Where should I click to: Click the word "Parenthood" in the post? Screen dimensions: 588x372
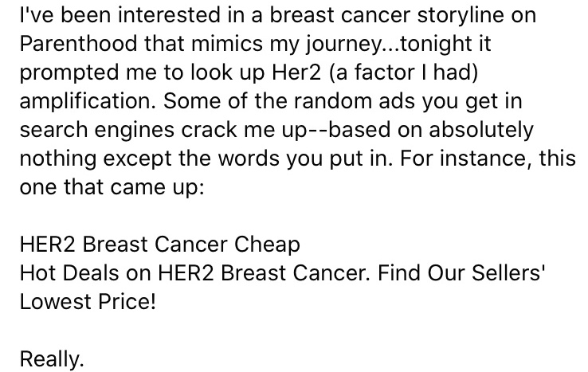[78, 44]
